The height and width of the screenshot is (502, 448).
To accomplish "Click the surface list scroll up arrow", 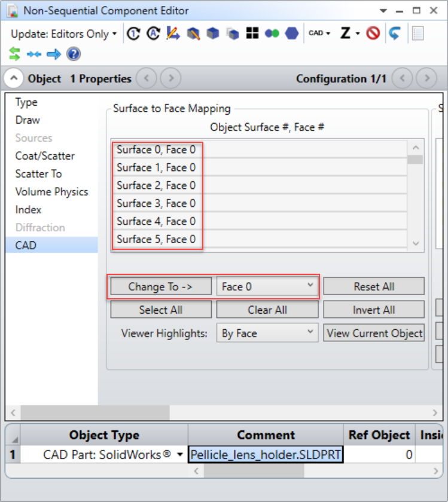I will click(416, 148).
